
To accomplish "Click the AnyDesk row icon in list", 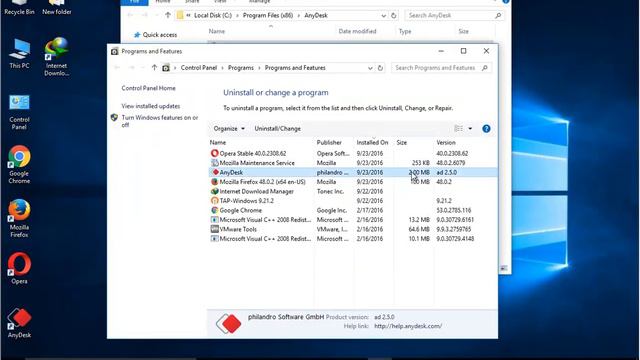I will (x=215, y=172).
